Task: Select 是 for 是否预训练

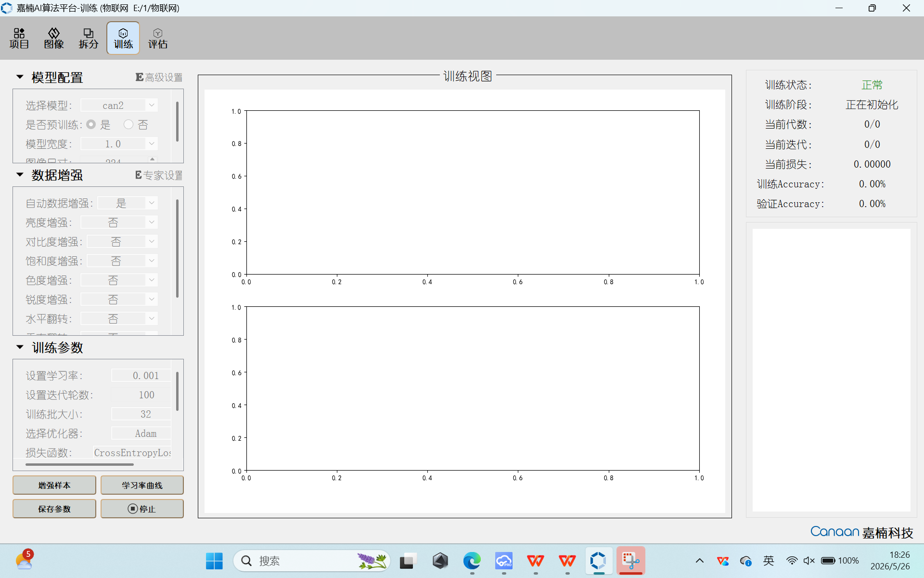Action: tap(91, 124)
